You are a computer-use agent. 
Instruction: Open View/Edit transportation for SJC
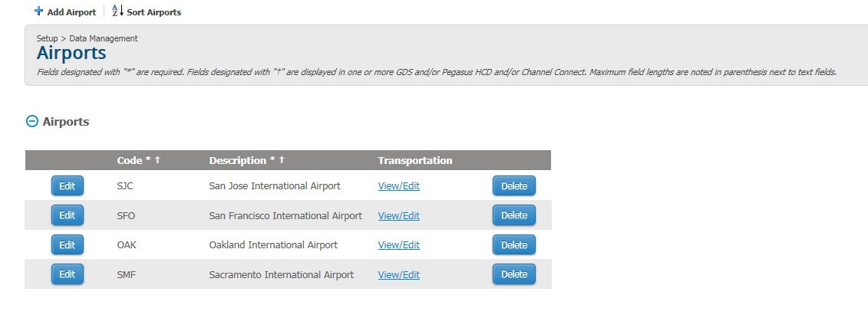pos(398,186)
